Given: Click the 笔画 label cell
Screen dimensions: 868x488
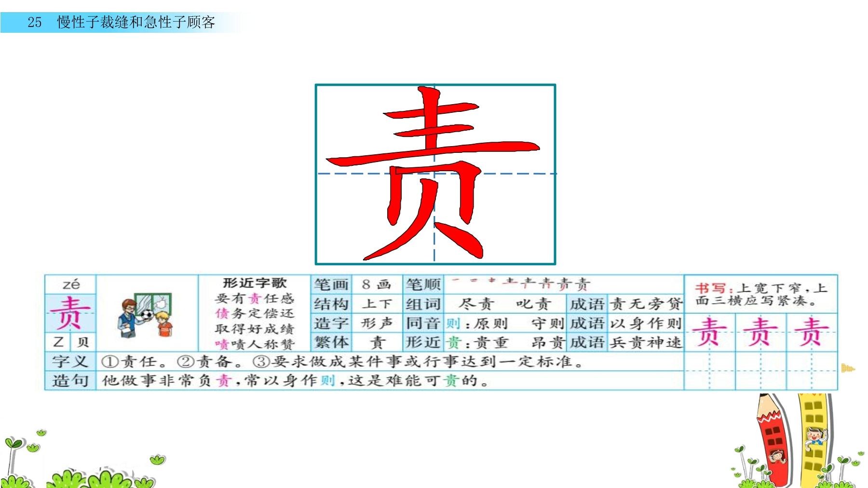Looking at the screenshot, I should tap(331, 285).
